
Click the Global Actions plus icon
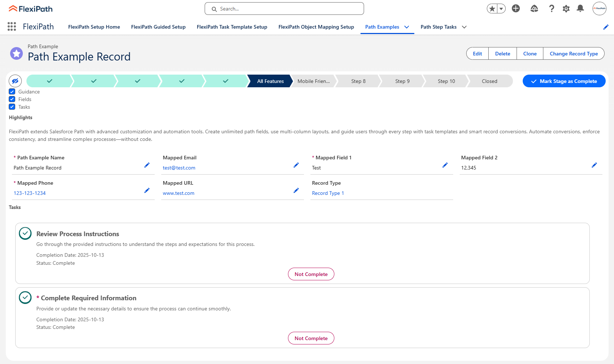point(515,9)
